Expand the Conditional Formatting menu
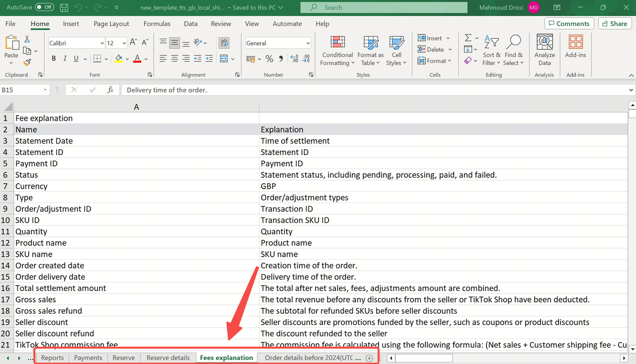 [x=337, y=50]
